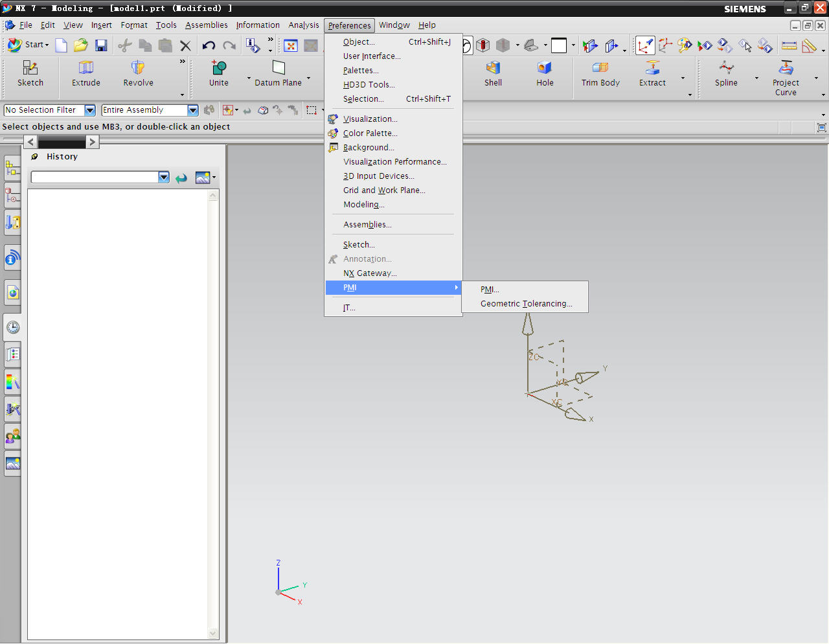This screenshot has width=829, height=644.
Task: Click the Open file folder icon
Action: point(81,45)
